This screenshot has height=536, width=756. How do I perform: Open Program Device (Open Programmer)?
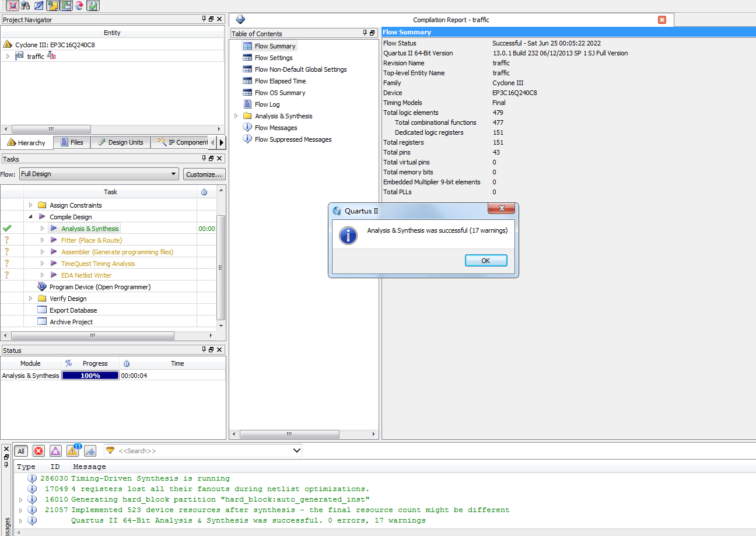(x=100, y=287)
